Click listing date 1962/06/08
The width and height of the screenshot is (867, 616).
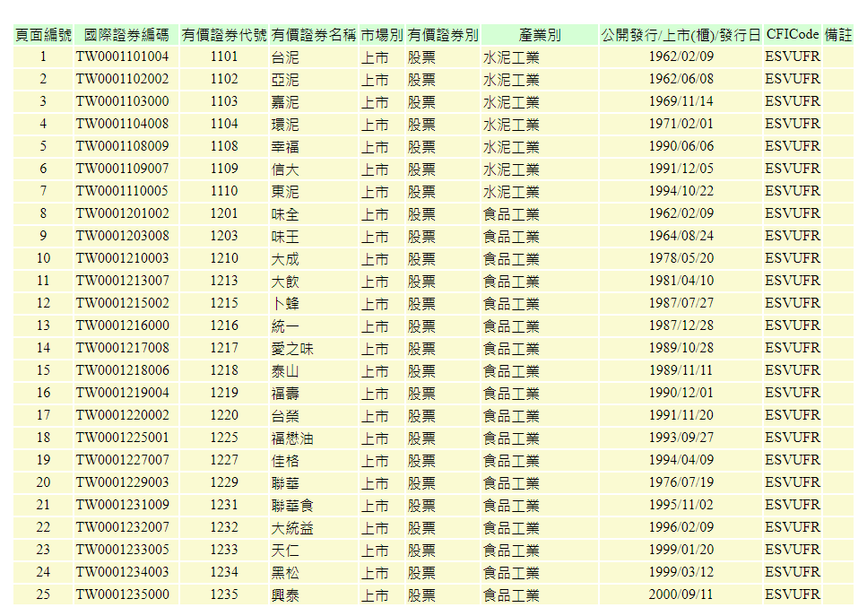click(x=681, y=79)
